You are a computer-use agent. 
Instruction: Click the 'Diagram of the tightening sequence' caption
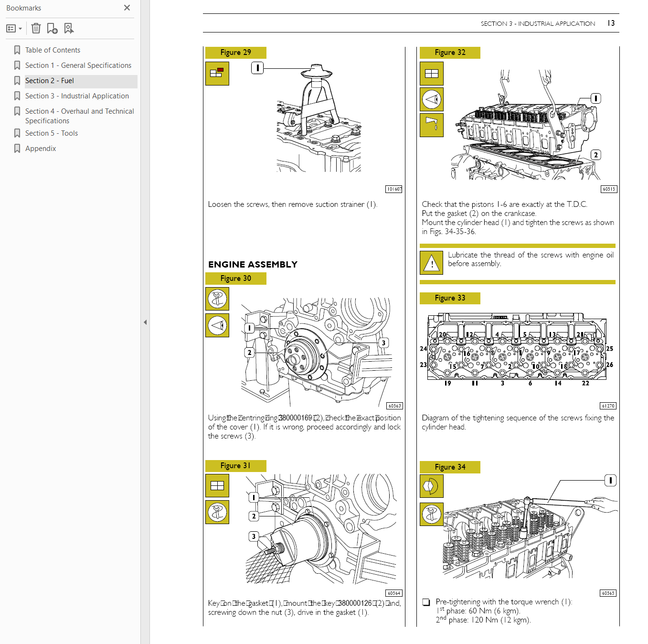click(518, 422)
